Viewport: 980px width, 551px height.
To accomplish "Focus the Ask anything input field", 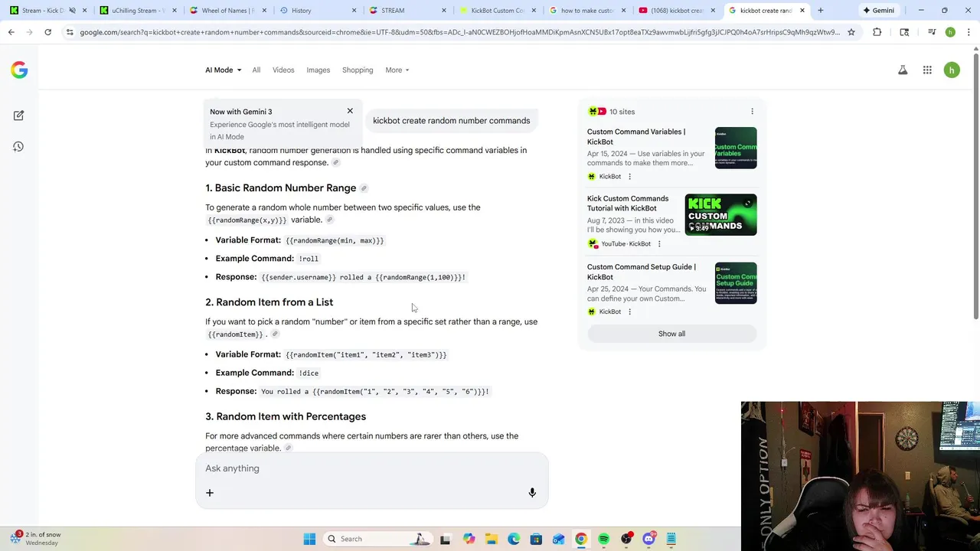I will tap(371, 468).
